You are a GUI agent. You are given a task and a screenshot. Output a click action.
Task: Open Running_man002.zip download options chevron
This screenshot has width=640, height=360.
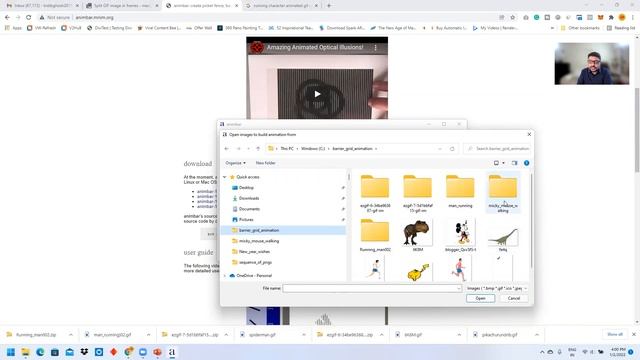click(71, 335)
